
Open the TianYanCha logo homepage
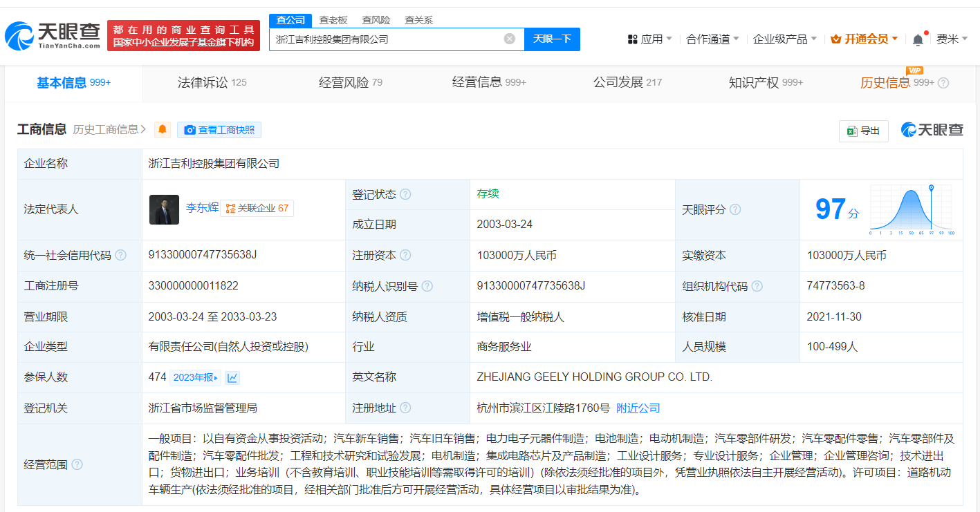53,36
